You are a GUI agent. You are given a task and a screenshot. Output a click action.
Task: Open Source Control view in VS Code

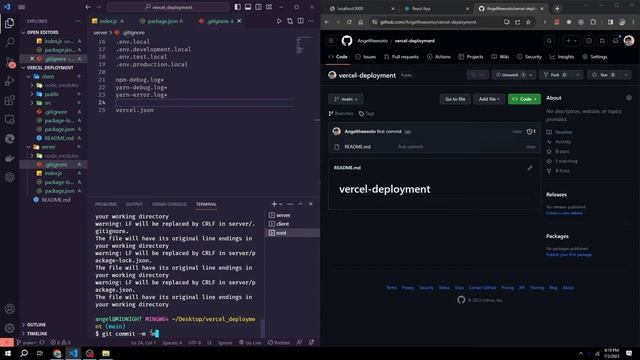9,62
